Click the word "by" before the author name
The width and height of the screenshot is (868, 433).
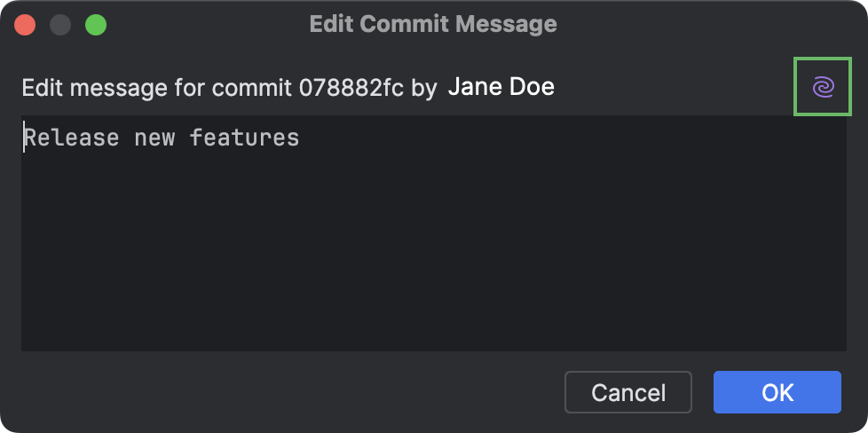(x=423, y=87)
